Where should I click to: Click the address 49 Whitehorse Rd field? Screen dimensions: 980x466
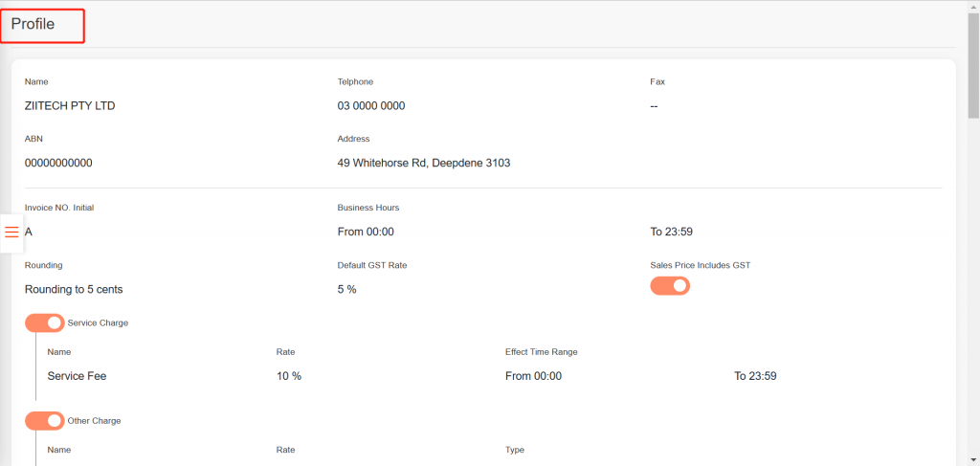click(424, 164)
